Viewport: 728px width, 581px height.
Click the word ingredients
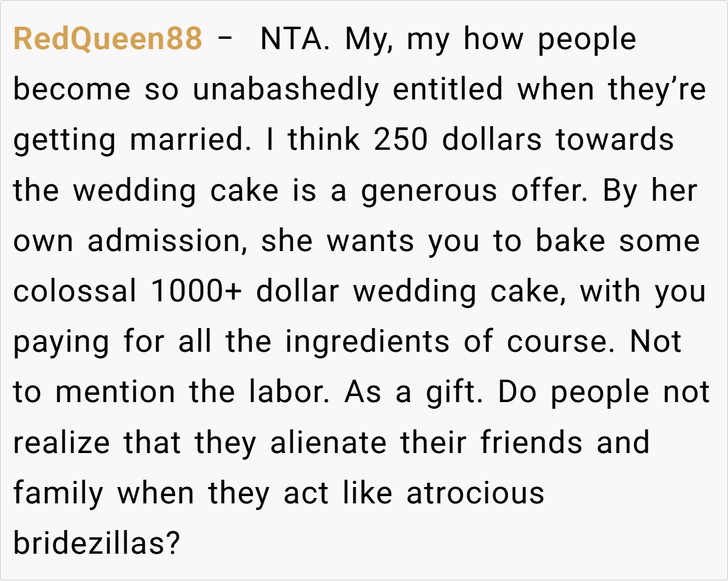(x=367, y=342)
